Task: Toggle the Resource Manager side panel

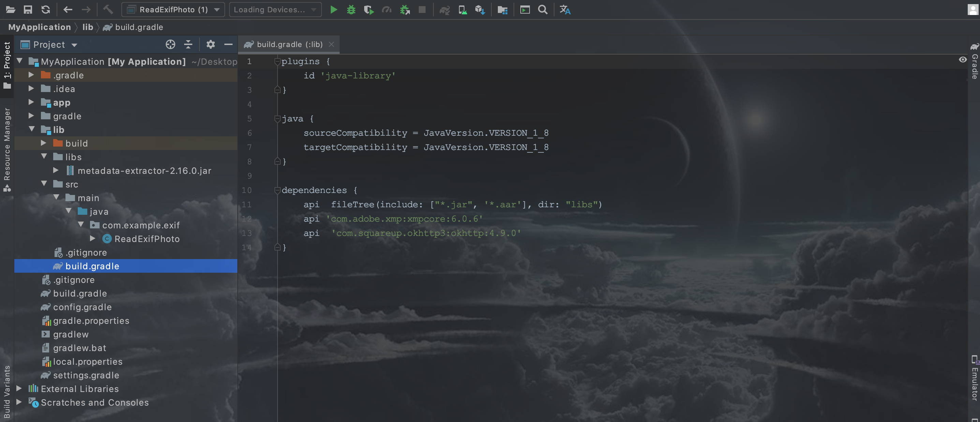Action: [x=7, y=148]
